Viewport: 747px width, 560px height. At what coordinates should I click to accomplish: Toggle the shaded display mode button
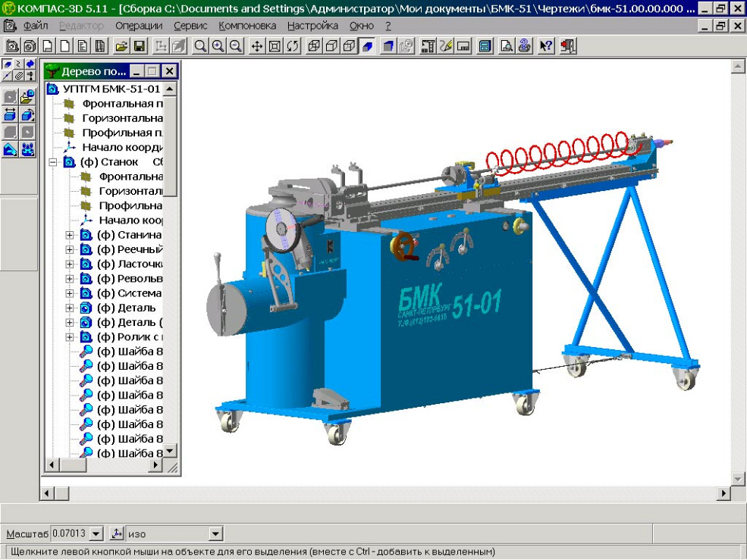(x=368, y=46)
